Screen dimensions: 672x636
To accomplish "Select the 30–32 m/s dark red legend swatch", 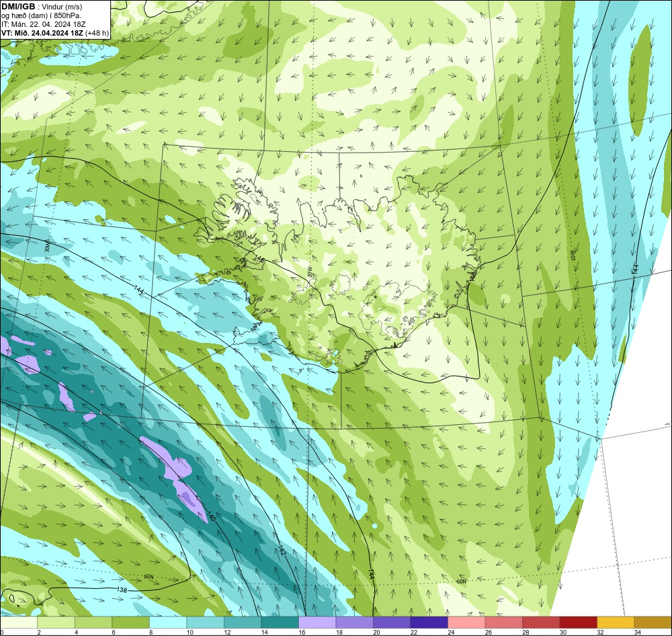I will click(x=578, y=622).
